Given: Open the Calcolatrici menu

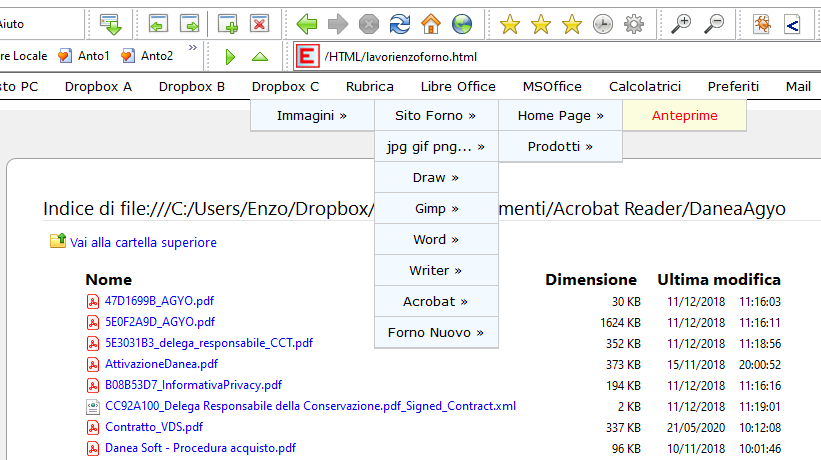Looking at the screenshot, I should click(645, 86).
